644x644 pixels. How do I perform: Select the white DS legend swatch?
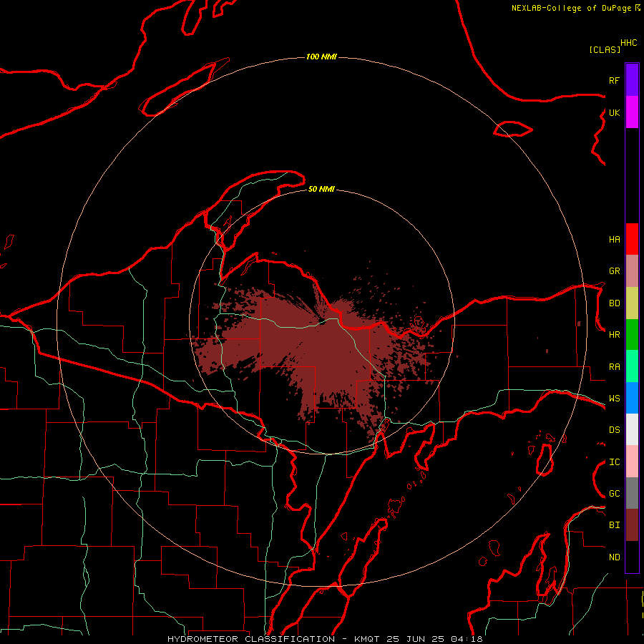[632, 429]
